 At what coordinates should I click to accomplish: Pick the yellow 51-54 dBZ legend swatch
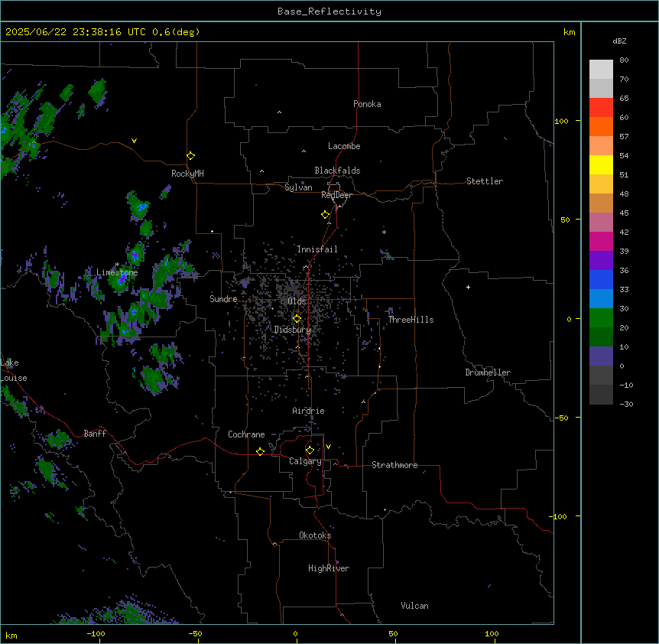tap(601, 165)
